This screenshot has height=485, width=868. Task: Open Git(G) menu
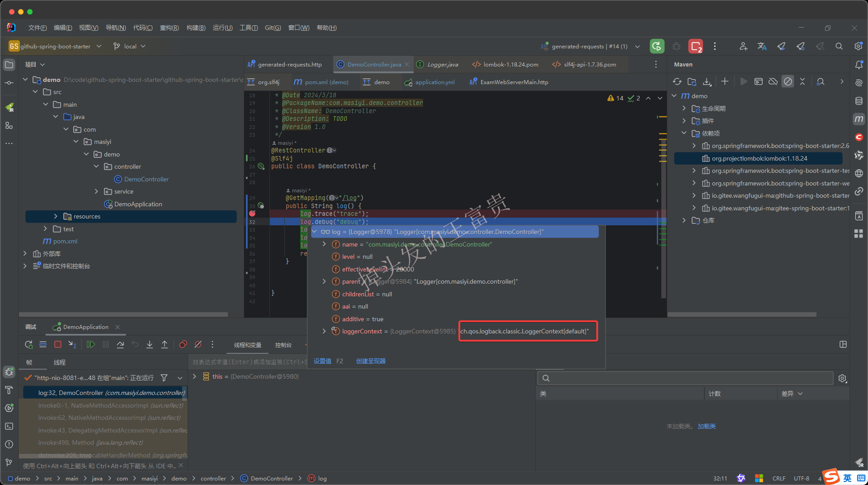tap(273, 28)
